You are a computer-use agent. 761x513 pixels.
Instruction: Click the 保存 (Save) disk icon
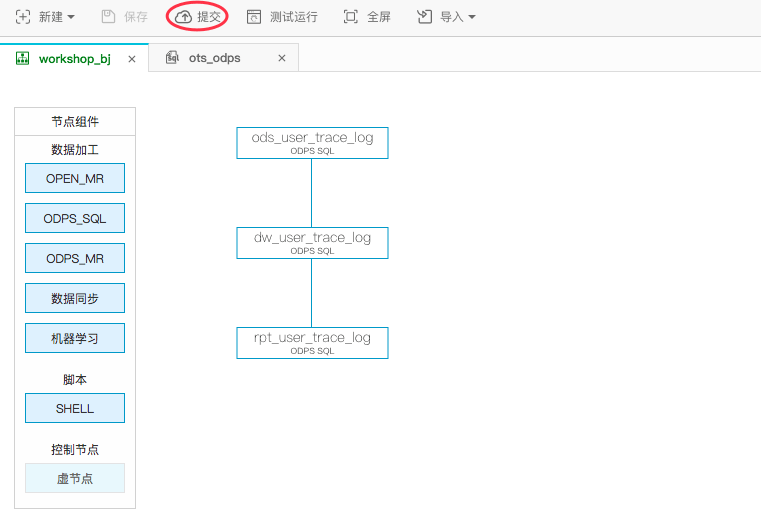(108, 17)
